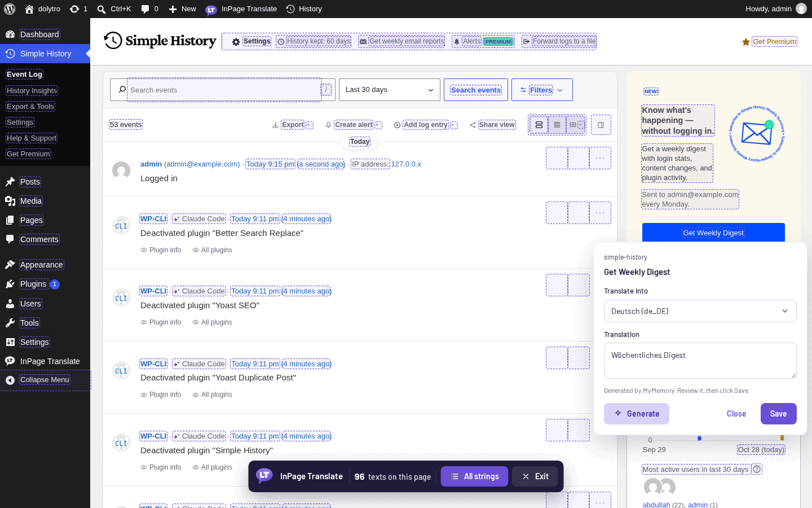Viewport: 812px width, 508px height.
Task: Open the New content menu
Action: coord(183,9)
